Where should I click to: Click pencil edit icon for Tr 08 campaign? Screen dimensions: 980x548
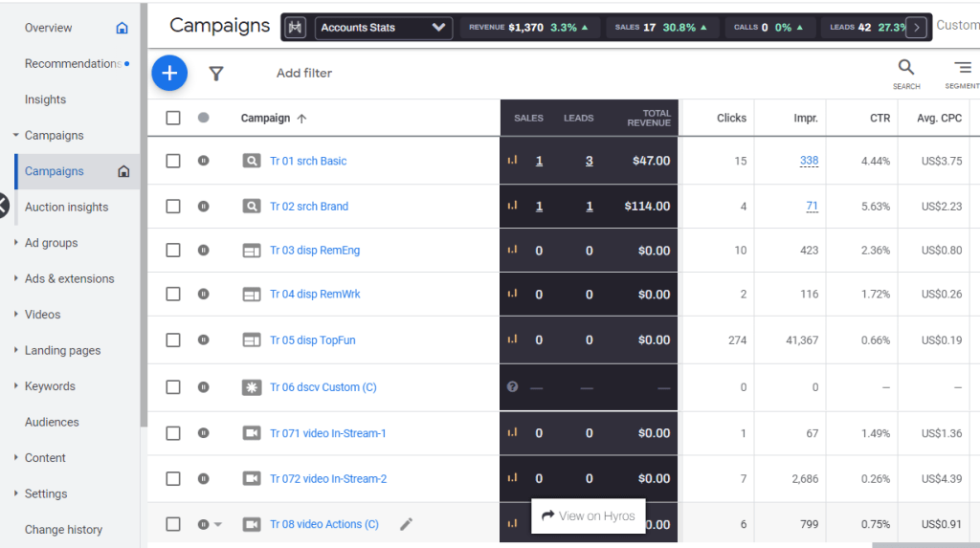[407, 524]
